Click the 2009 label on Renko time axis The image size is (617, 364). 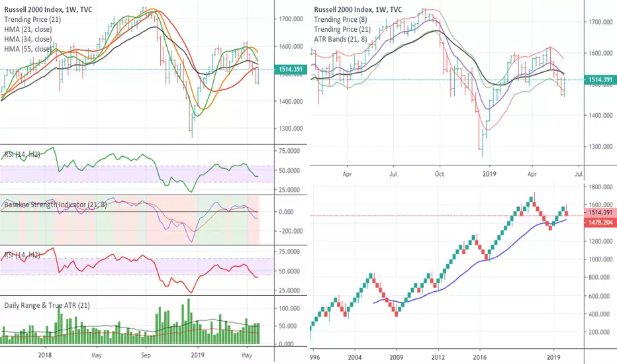pos(397,357)
